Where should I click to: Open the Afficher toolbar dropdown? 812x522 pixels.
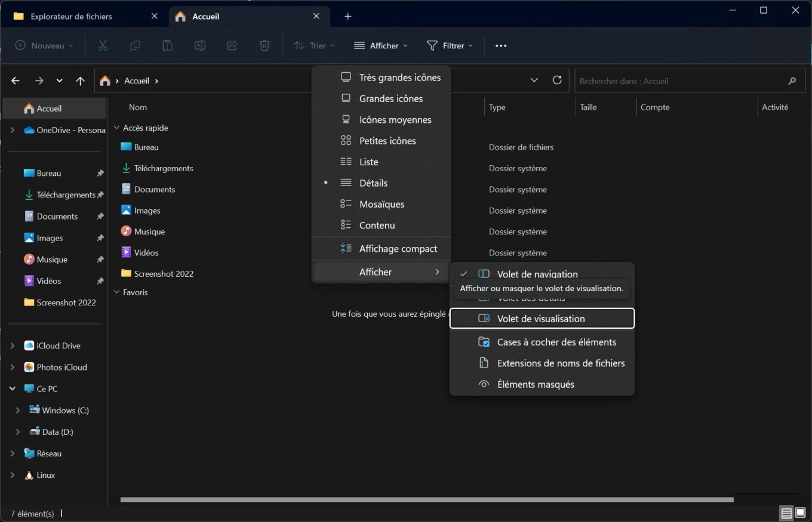point(381,45)
